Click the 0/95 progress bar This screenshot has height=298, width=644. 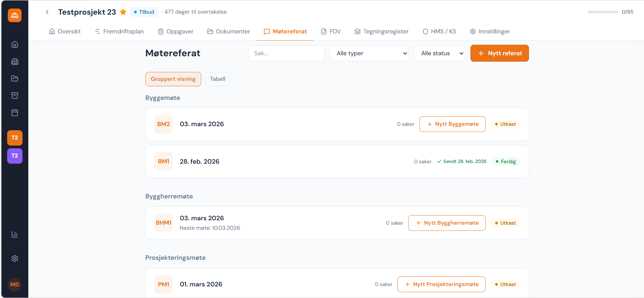[603, 12]
